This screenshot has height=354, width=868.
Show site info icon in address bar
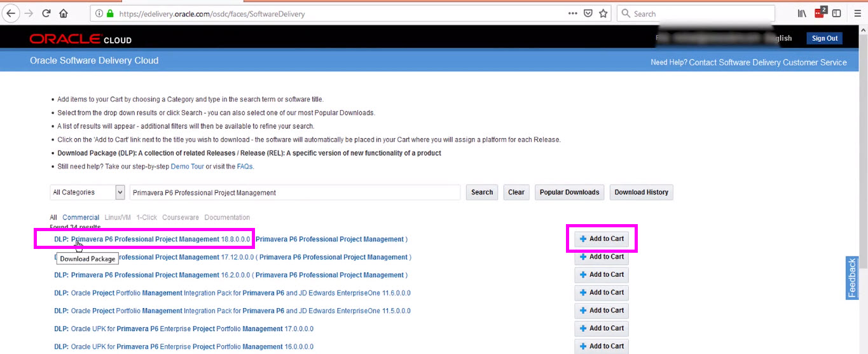point(99,13)
